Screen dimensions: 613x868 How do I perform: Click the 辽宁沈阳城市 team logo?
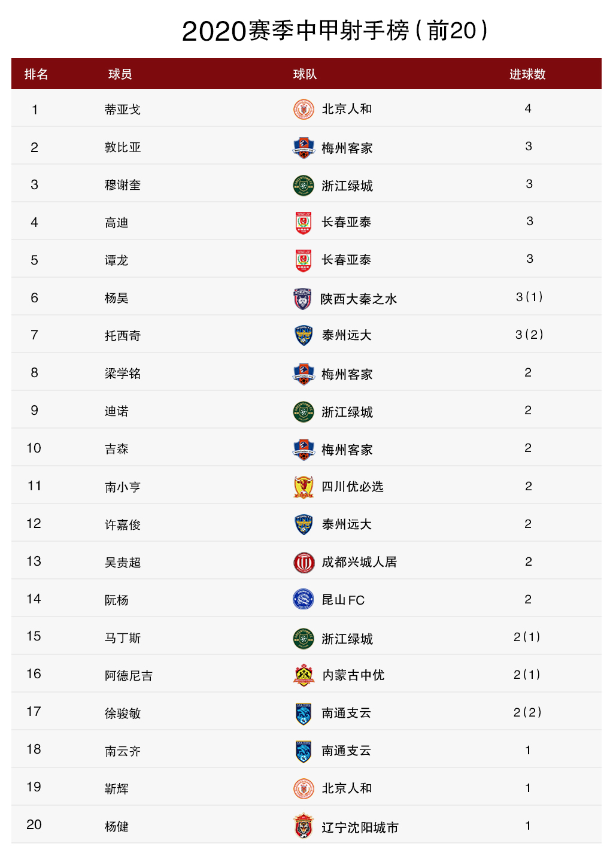click(304, 826)
